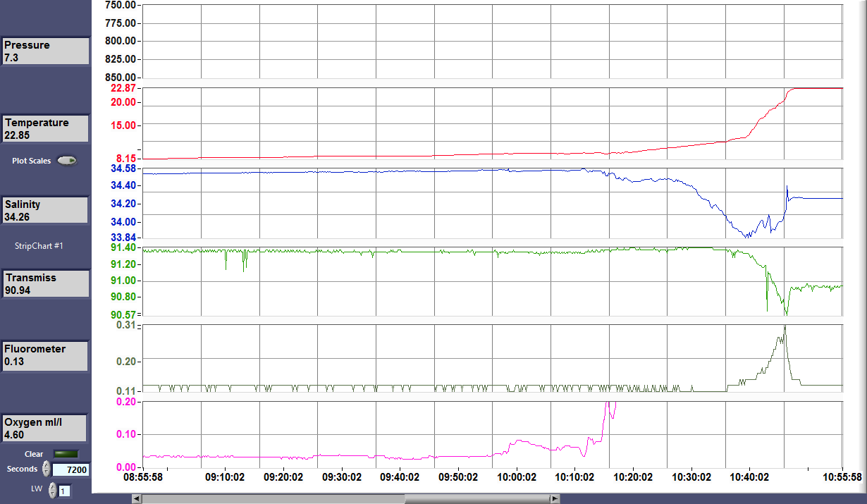Screen dimensions: 867x504
Task: Click the horizontal scrollbar left arrow
Action: (x=137, y=498)
